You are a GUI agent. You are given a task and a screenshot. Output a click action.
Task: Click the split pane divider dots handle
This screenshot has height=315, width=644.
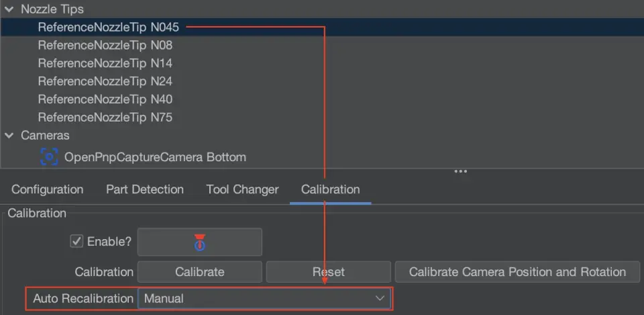tap(460, 171)
